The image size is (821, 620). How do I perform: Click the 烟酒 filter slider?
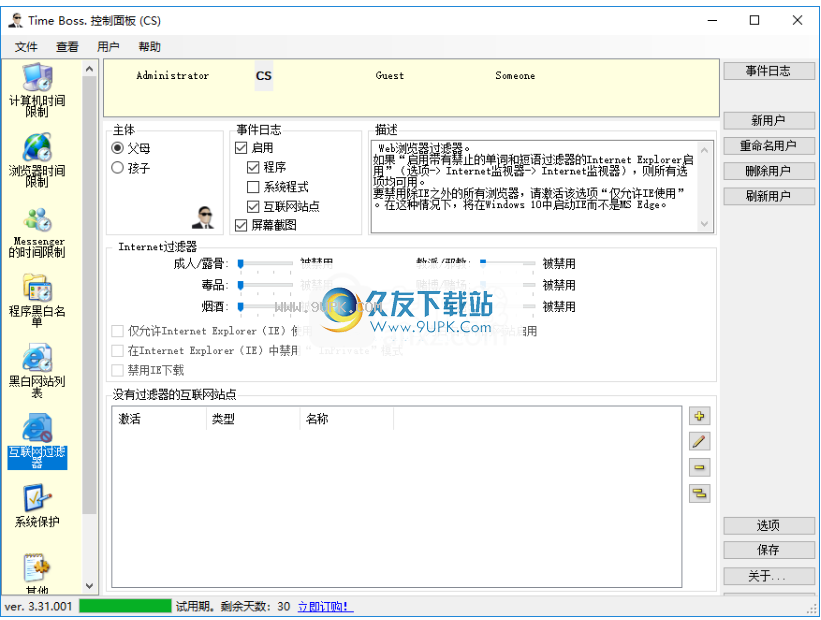pos(265,307)
